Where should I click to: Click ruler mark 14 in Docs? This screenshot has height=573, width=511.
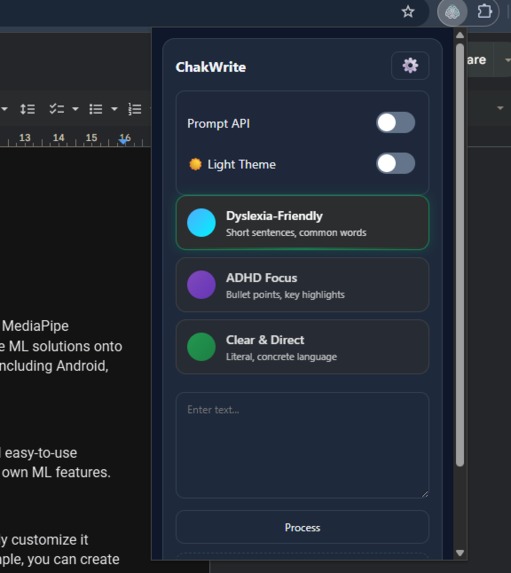(x=58, y=138)
